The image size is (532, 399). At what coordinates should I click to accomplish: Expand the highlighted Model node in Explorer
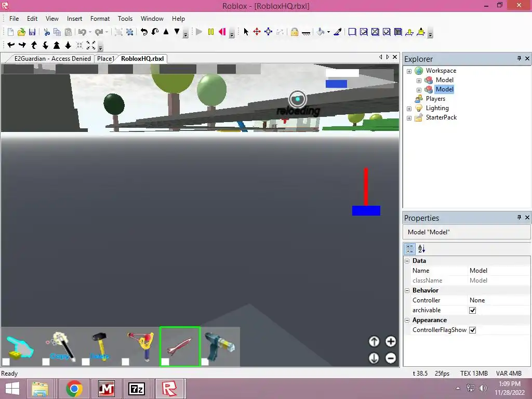[419, 90]
